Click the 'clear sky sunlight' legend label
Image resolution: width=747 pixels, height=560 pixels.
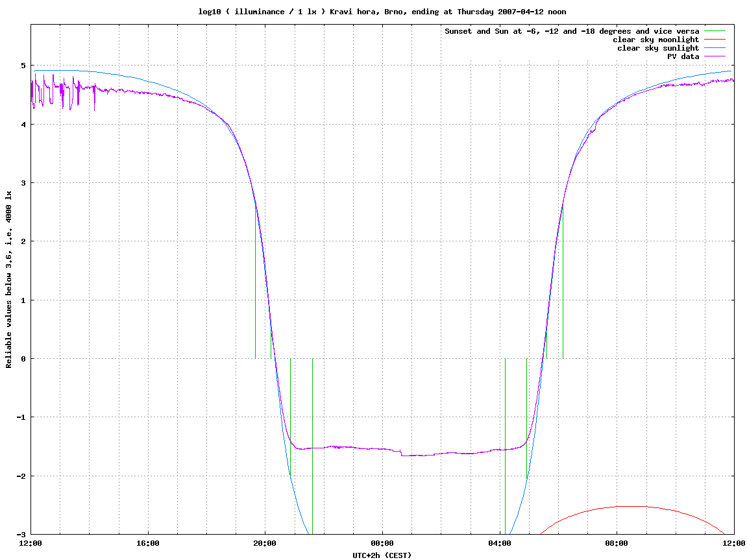point(658,48)
